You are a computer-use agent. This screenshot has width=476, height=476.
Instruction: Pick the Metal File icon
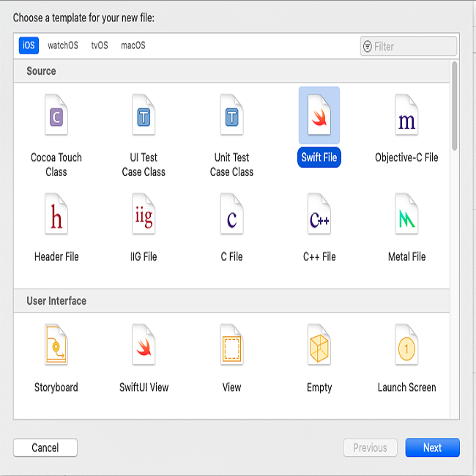tap(406, 214)
